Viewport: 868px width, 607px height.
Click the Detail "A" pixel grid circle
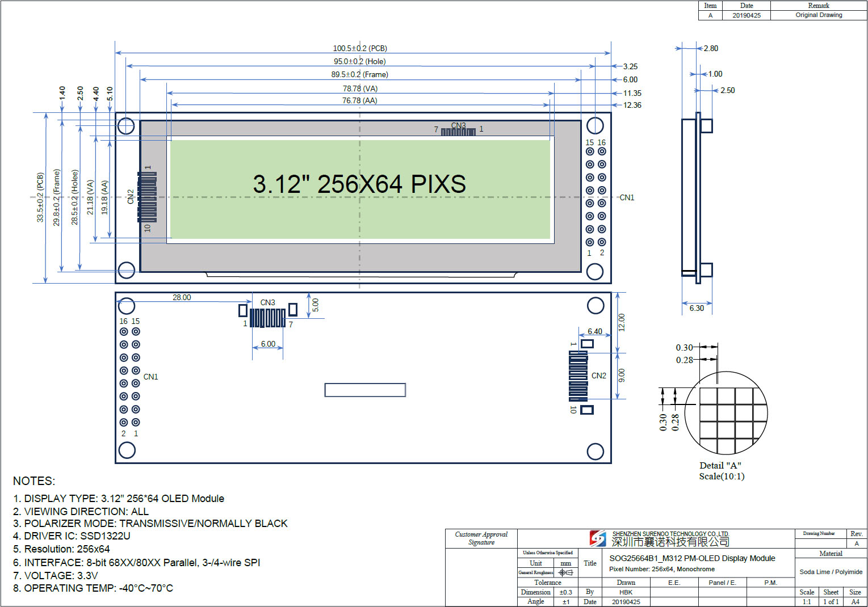(727, 412)
